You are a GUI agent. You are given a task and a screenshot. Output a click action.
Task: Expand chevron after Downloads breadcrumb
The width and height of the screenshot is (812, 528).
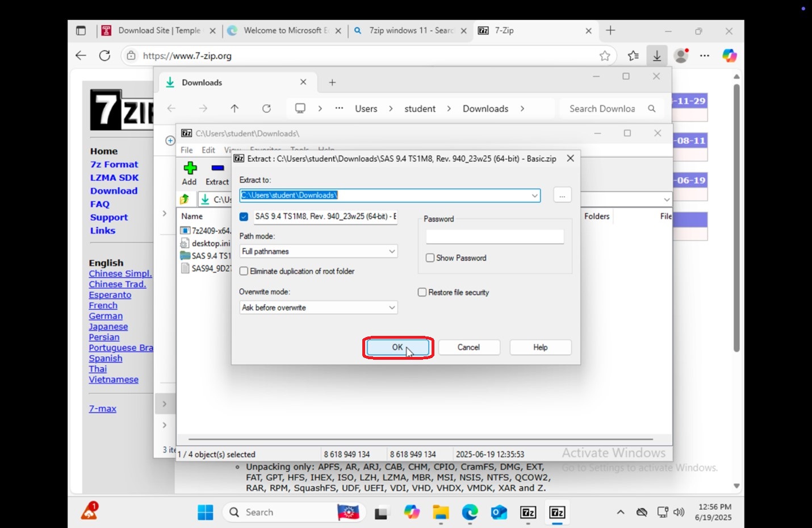pos(522,109)
